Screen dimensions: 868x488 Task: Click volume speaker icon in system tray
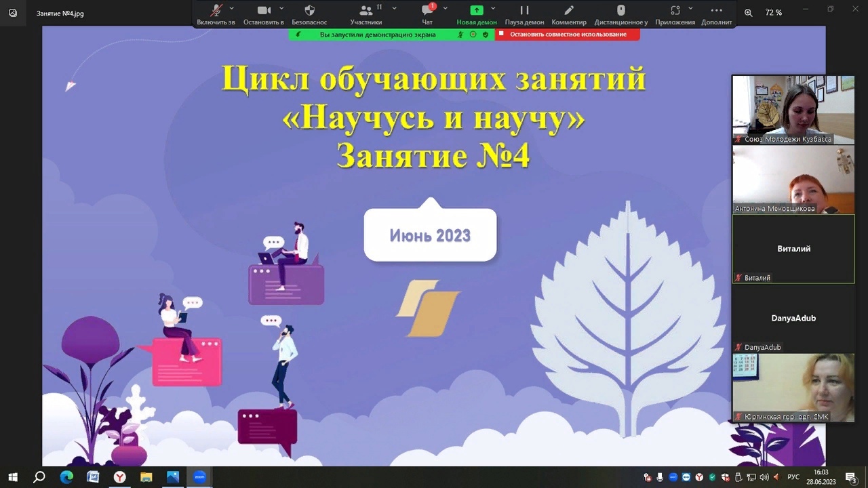click(764, 477)
